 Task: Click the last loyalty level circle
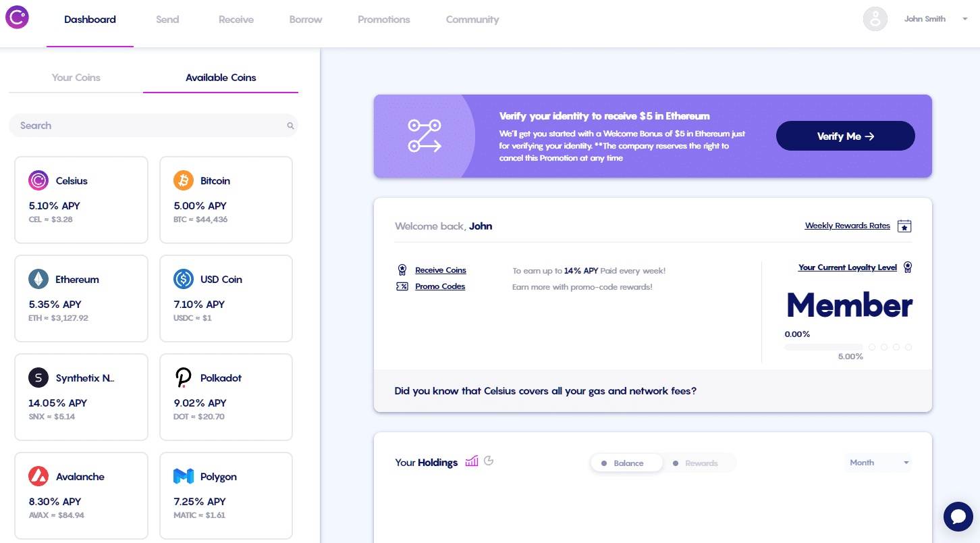[908, 347]
